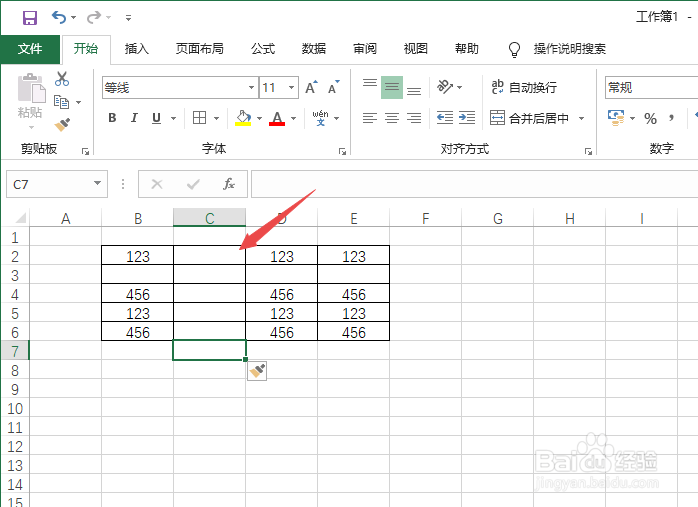Screen dimensions: 698x507
Task: Open the 合并后居中 dropdown arrow
Action: 581,118
